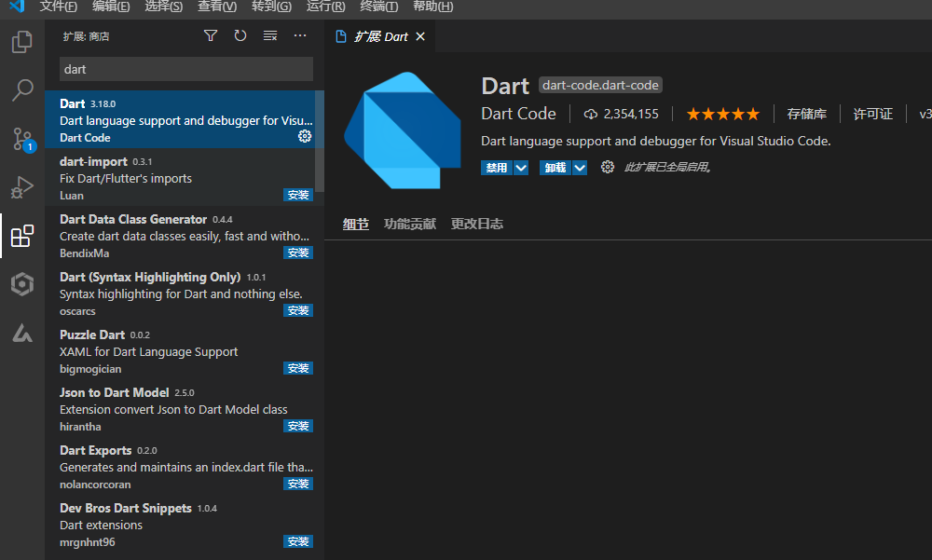Open the 运行(R) menu
The width and height of the screenshot is (932, 560).
[325, 7]
